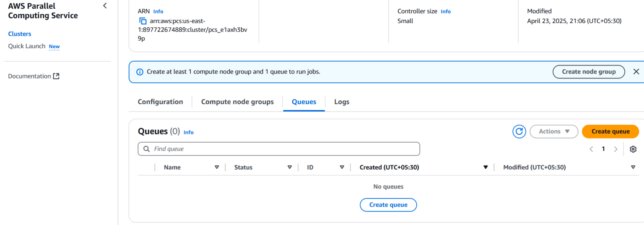Viewport: 644px width, 225px height.
Task: Open Info link next to Queues heading
Action: click(189, 132)
